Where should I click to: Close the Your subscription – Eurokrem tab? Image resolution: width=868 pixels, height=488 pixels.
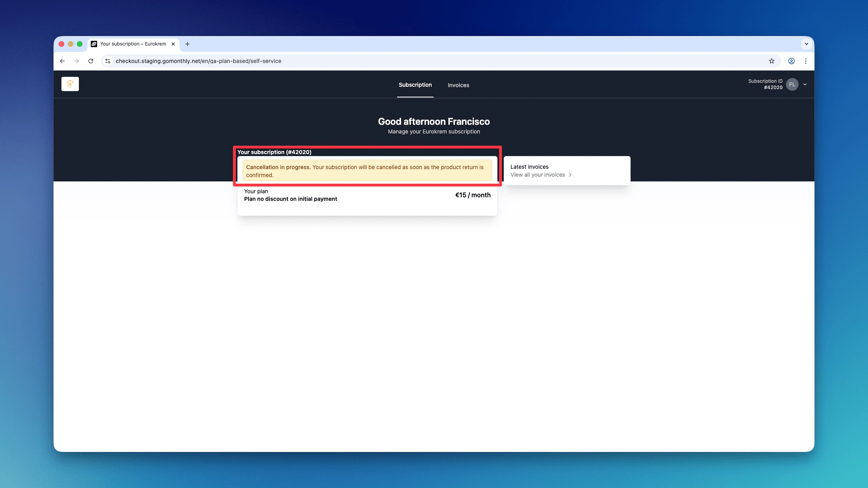tap(173, 44)
